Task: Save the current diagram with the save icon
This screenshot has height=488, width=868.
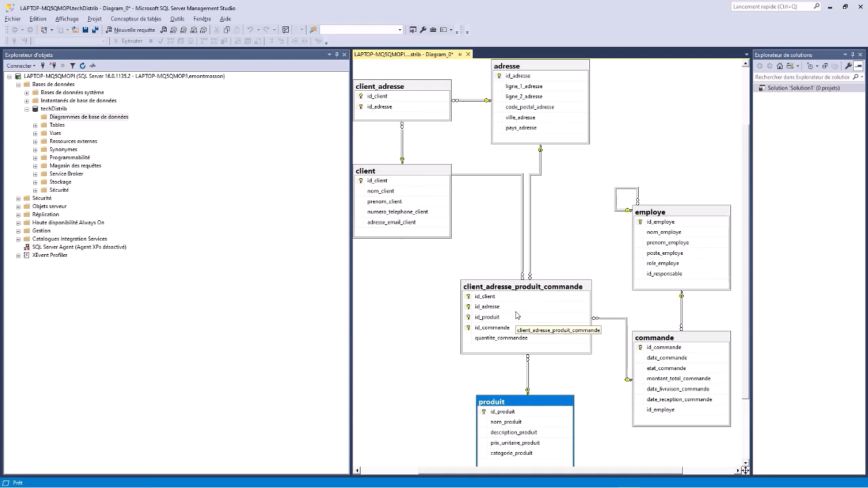Action: coord(84,30)
